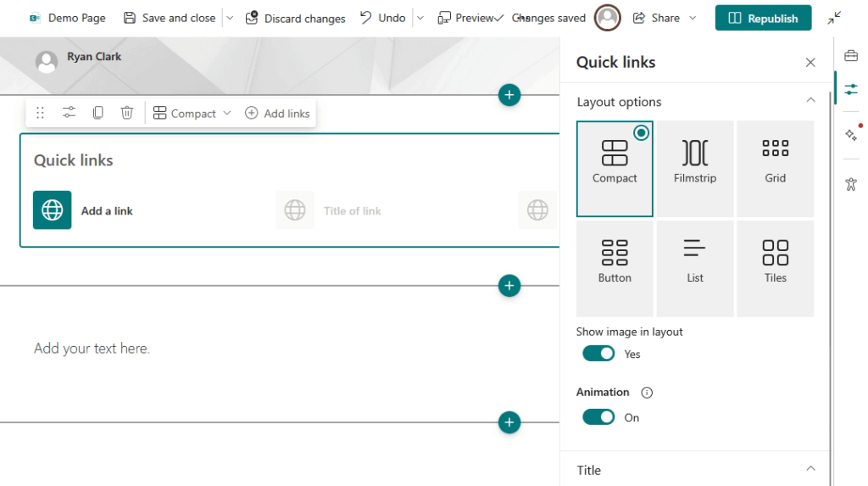Click the Quick links web part title
The height and width of the screenshot is (486, 868).
click(x=73, y=160)
